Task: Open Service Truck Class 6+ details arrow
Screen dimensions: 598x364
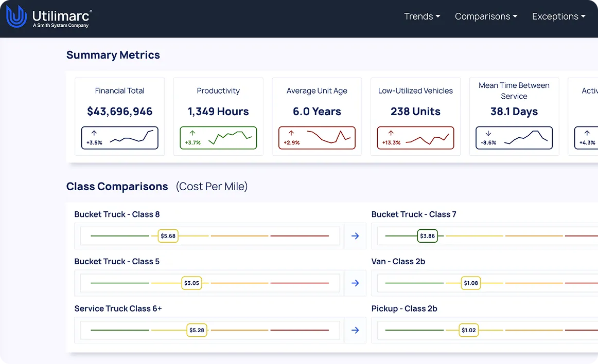Action: pyautogui.click(x=355, y=330)
